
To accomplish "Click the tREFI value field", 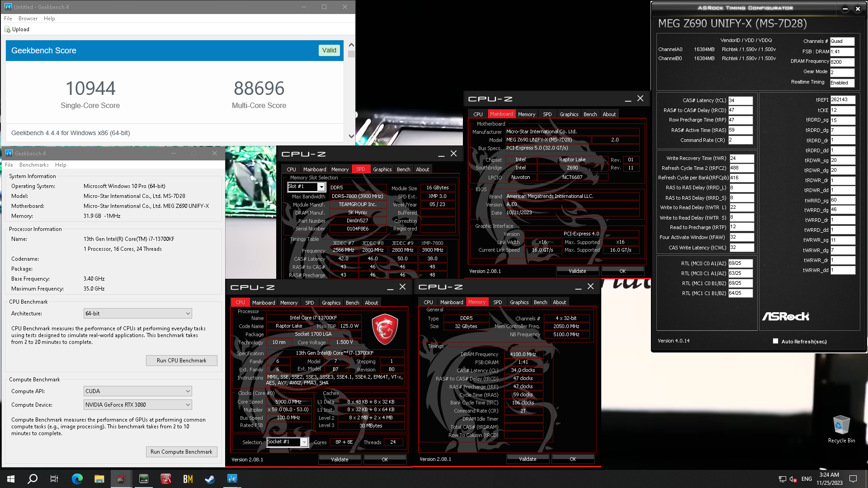I will coord(843,100).
